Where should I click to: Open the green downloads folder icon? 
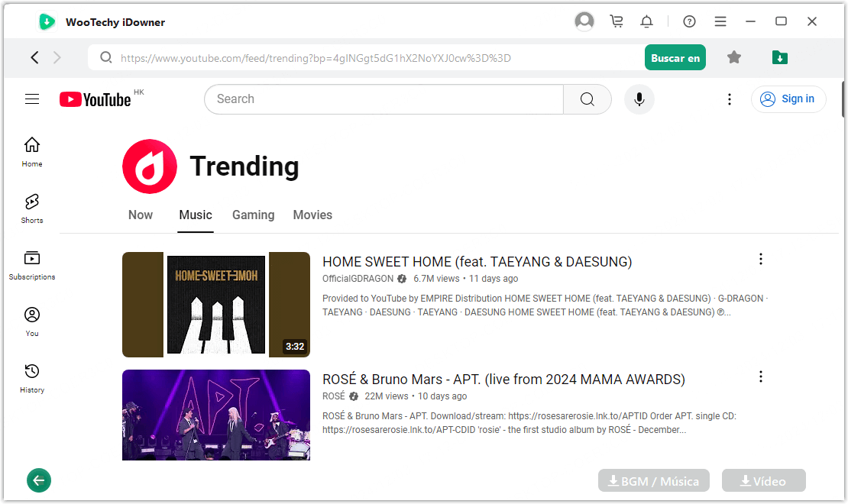tap(779, 57)
